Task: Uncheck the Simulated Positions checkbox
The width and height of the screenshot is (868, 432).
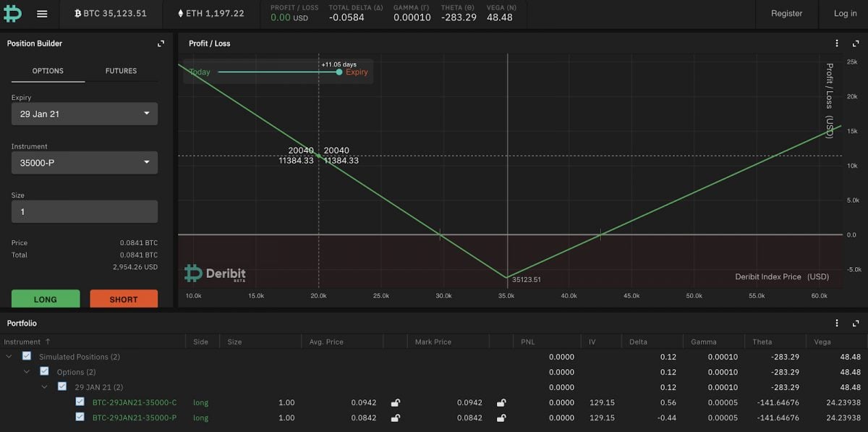Action: [27, 356]
